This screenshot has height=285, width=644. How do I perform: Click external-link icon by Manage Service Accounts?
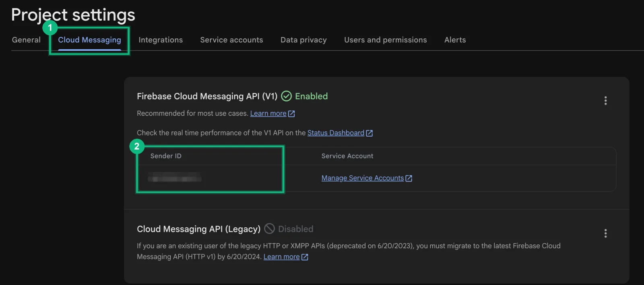(x=409, y=178)
